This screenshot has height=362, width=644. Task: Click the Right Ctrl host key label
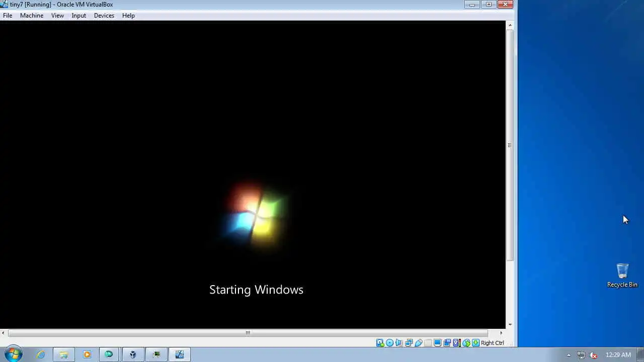[492, 343]
